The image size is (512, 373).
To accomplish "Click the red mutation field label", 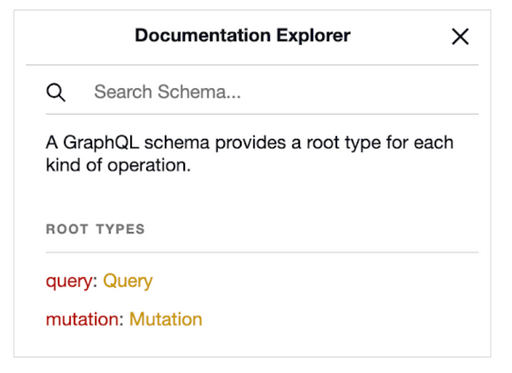I will (82, 319).
